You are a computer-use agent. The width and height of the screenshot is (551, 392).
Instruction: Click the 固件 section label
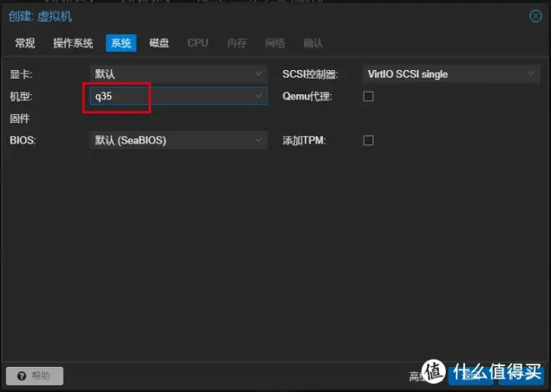(20, 118)
